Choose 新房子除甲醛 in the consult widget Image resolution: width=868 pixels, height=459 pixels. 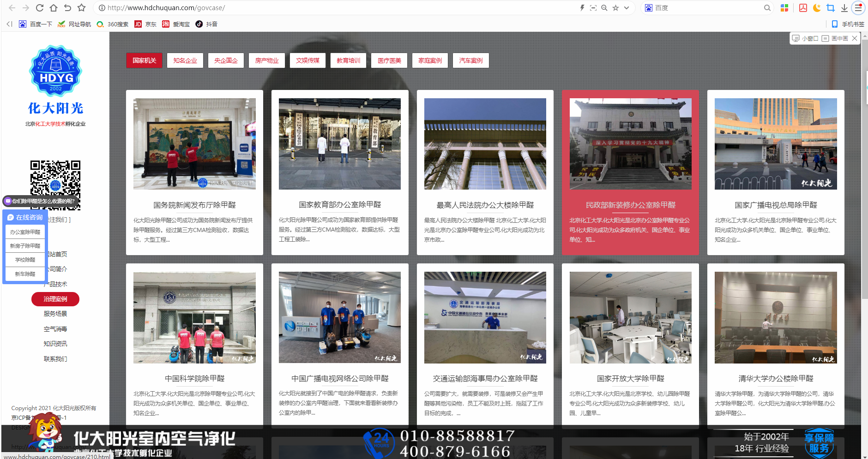tap(25, 246)
